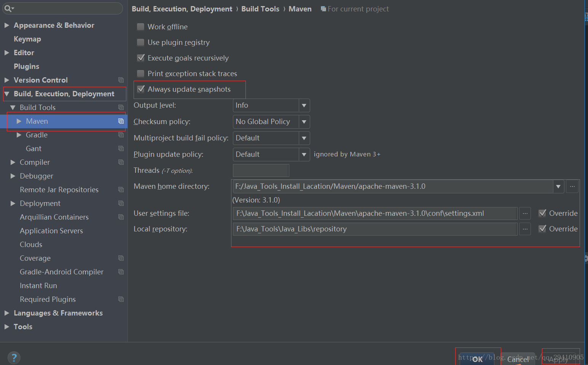This screenshot has height=365, width=588.
Task: Click project-scope icon beside Deployment
Action: tap(121, 203)
